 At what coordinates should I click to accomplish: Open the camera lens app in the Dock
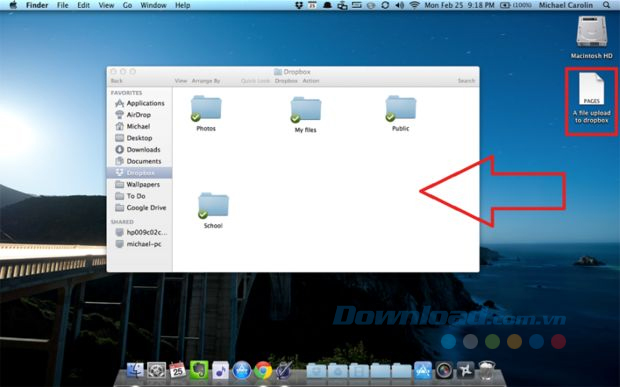[x=444, y=370]
